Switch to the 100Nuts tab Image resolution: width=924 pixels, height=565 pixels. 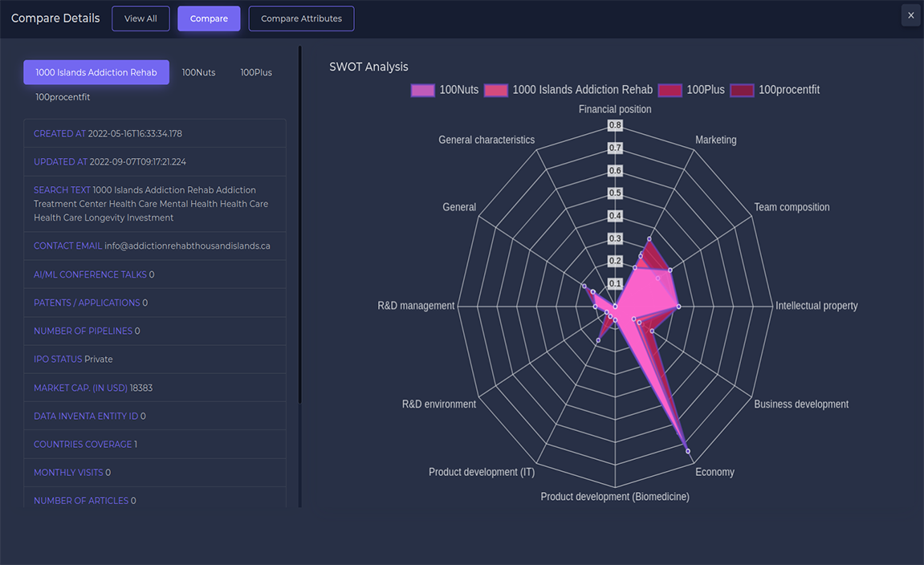[198, 72]
